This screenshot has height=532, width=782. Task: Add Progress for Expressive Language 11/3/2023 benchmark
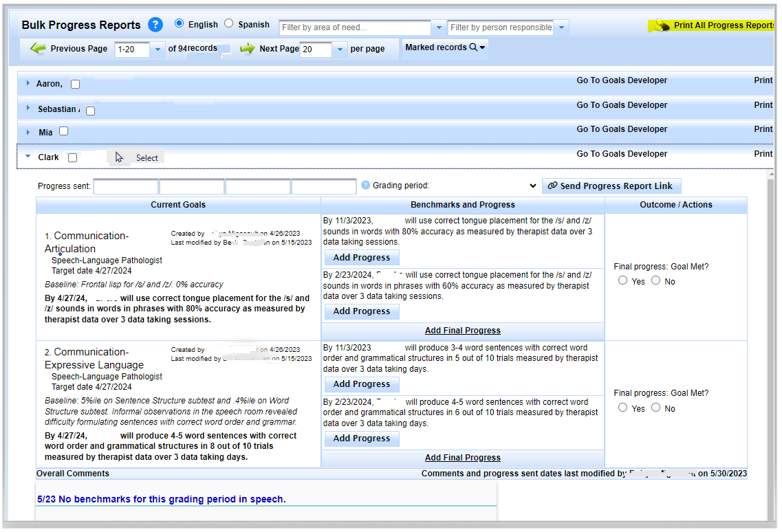click(362, 384)
